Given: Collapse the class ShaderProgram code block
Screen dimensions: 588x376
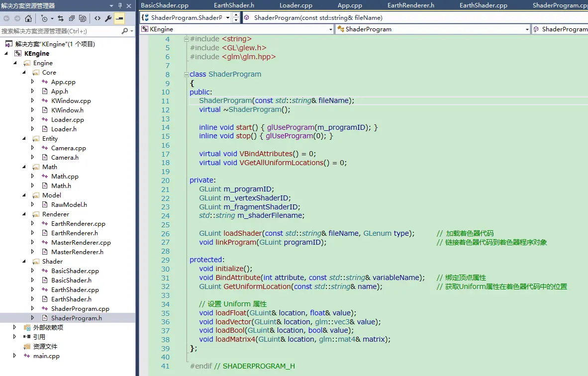Looking at the screenshot, I should [186, 74].
